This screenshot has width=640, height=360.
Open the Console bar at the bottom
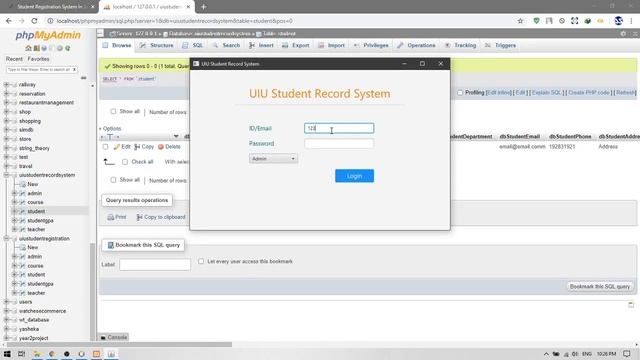click(x=114, y=337)
